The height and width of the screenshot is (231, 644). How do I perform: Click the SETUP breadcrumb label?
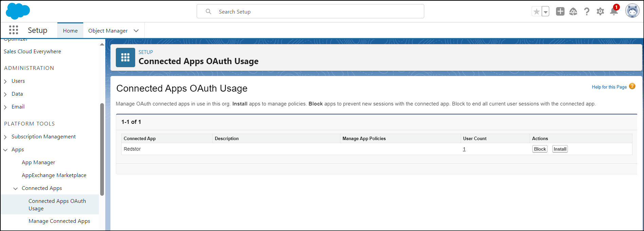click(x=146, y=52)
